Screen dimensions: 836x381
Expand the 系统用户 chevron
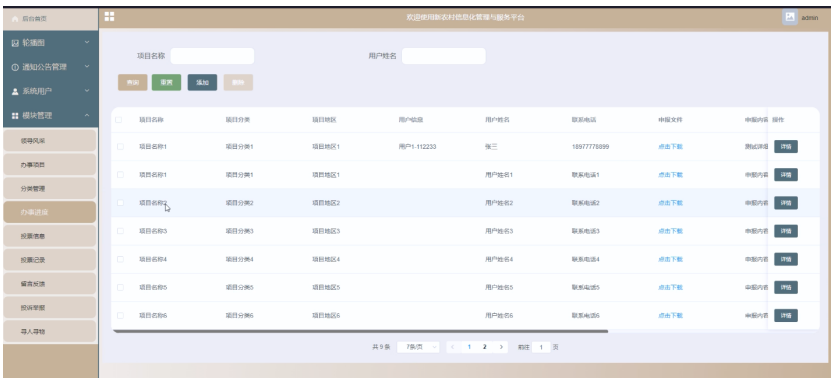tap(87, 91)
